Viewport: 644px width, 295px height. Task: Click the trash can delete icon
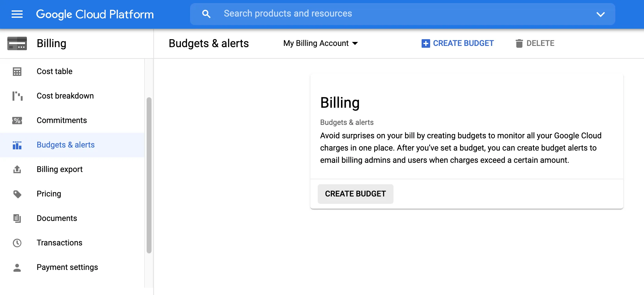tap(519, 43)
